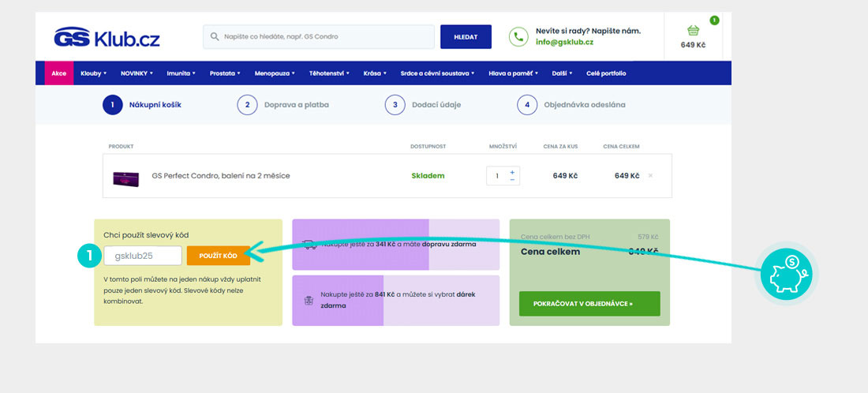Click the free delivery truck icon
This screenshot has width=868, height=393.
click(309, 245)
